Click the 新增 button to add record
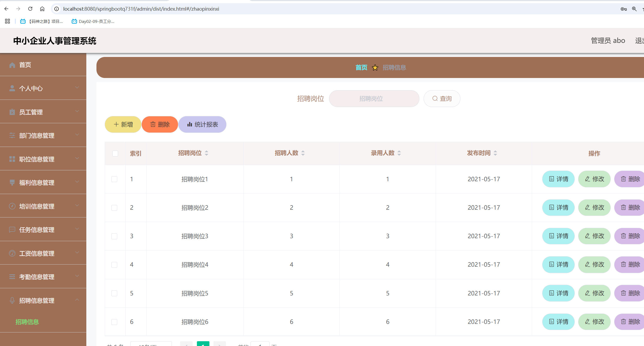The height and width of the screenshot is (346, 644). click(123, 124)
